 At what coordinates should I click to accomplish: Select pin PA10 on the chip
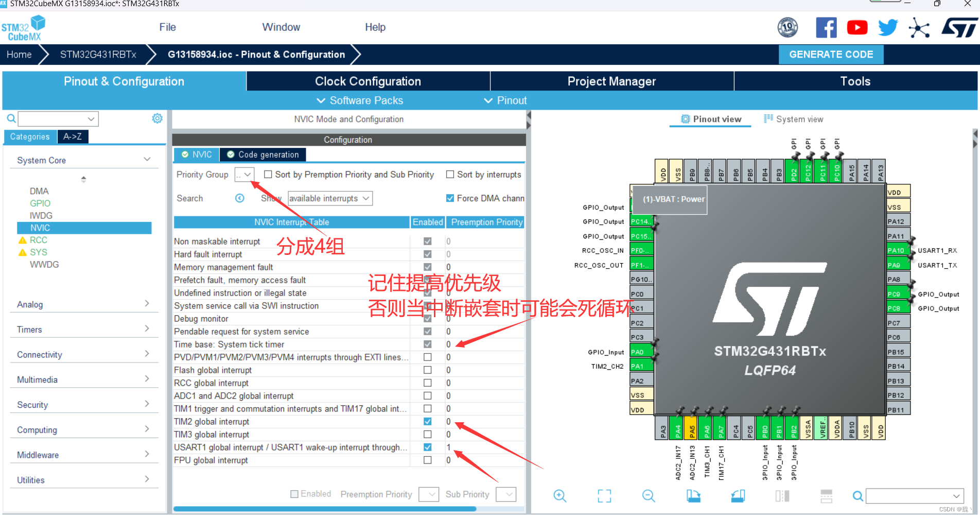point(898,250)
